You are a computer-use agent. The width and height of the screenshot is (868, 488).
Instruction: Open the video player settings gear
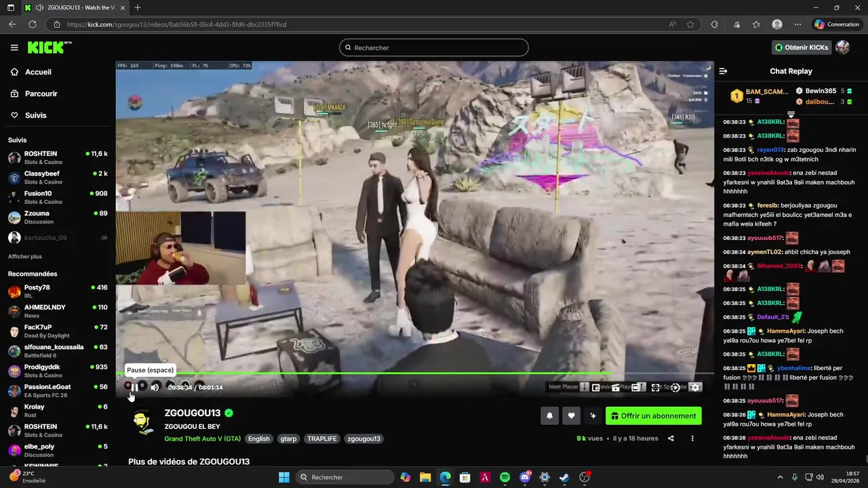(695, 388)
